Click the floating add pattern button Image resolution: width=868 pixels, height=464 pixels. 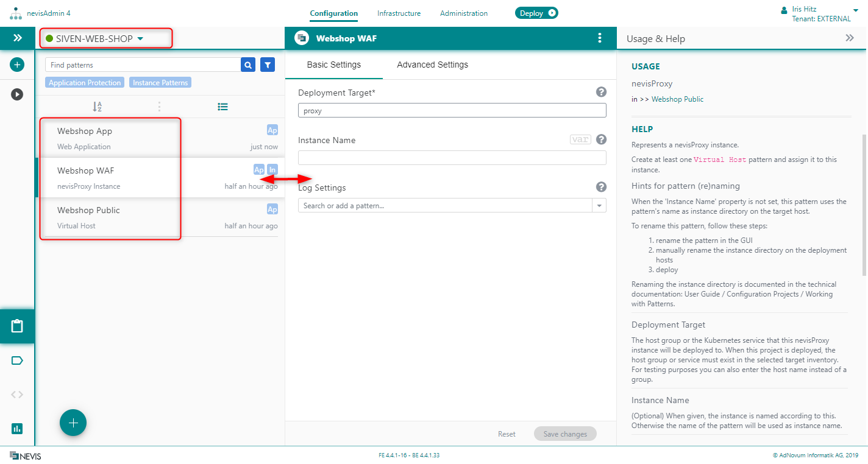pos(73,423)
